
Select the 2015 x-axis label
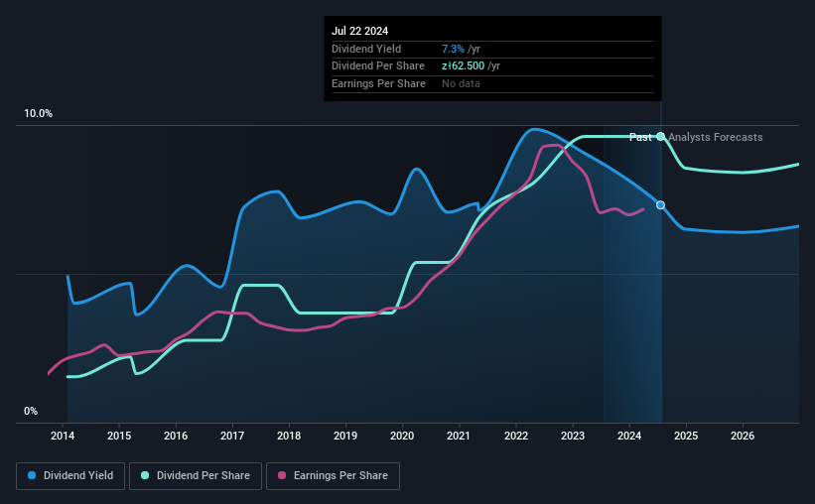(119, 436)
